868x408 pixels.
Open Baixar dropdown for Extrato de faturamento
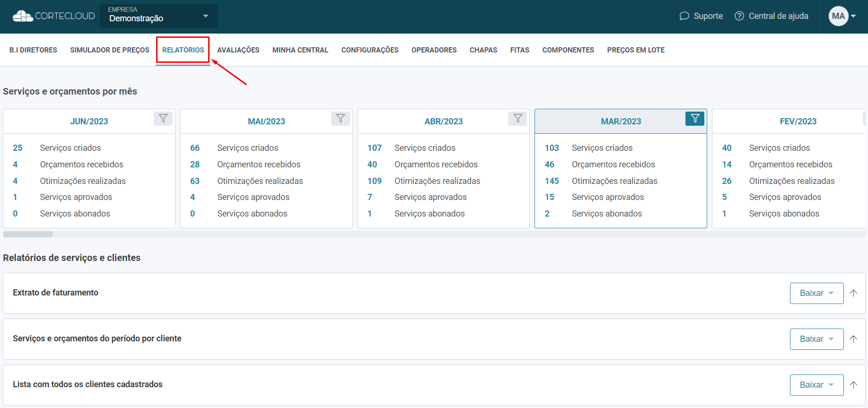[816, 293]
